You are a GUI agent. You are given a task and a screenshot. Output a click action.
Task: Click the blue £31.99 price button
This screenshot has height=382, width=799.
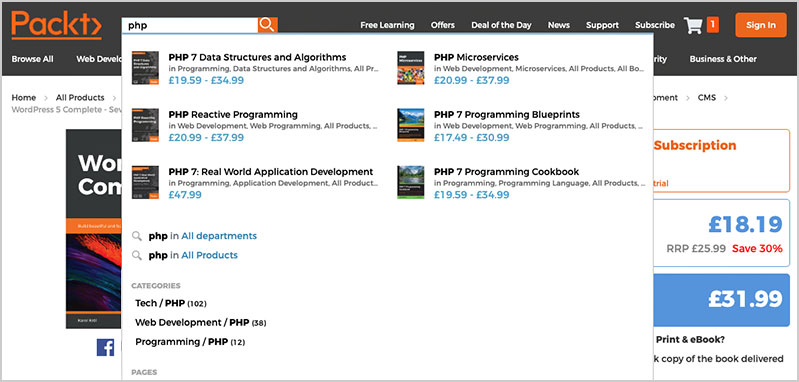tap(722, 299)
